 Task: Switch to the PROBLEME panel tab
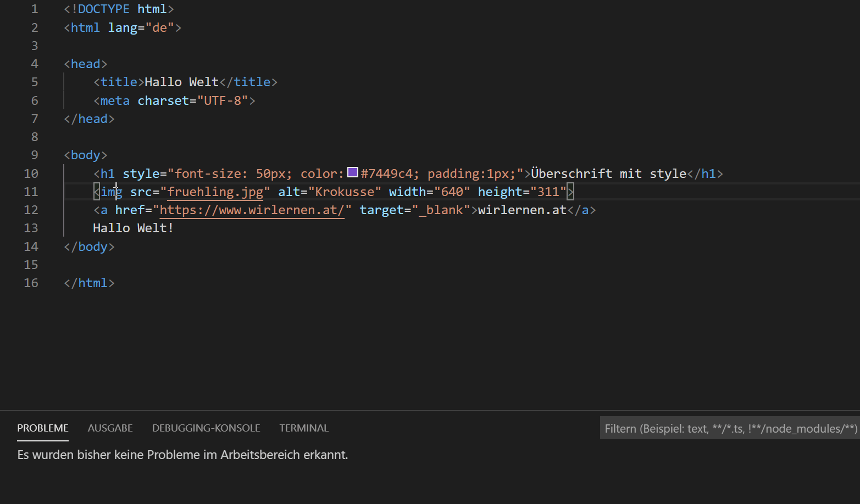click(x=43, y=428)
